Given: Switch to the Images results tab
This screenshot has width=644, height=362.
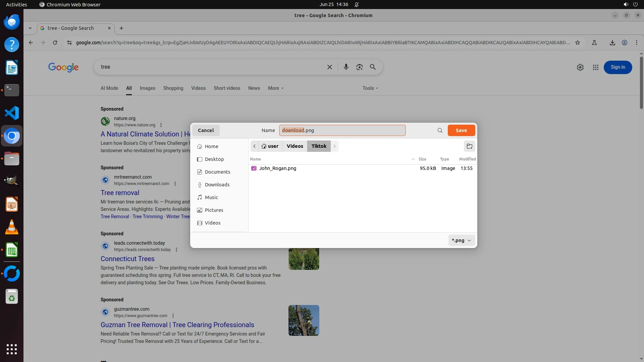Looking at the screenshot, I should point(147,88).
